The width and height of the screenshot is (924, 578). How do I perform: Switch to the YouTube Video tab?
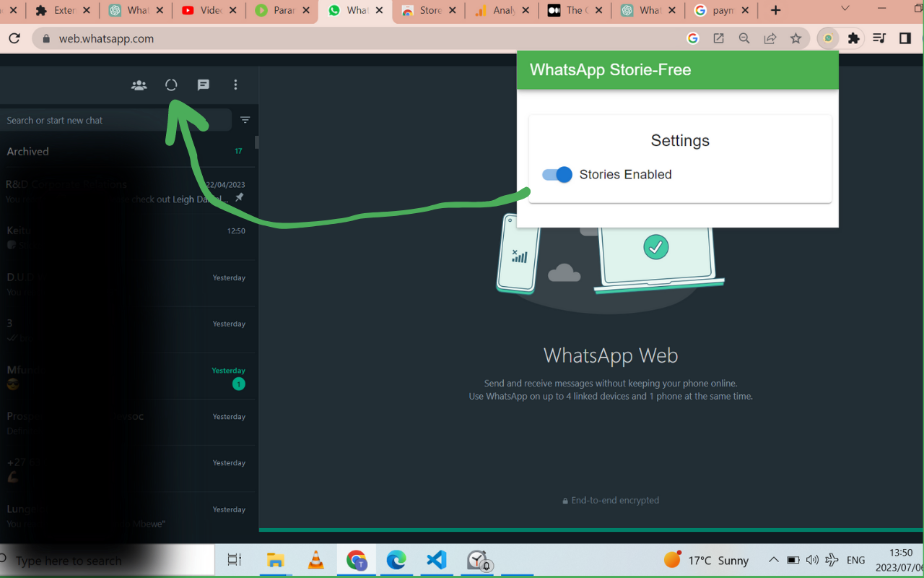[209, 10]
